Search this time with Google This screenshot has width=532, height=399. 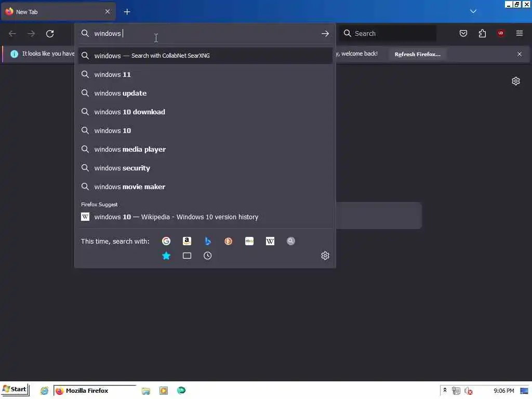(x=166, y=241)
